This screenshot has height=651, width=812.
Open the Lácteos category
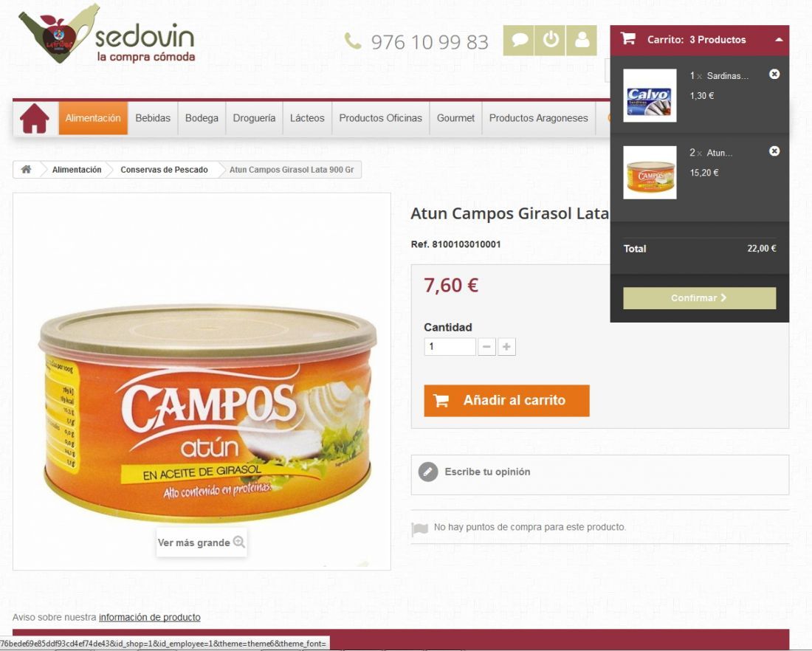[307, 118]
